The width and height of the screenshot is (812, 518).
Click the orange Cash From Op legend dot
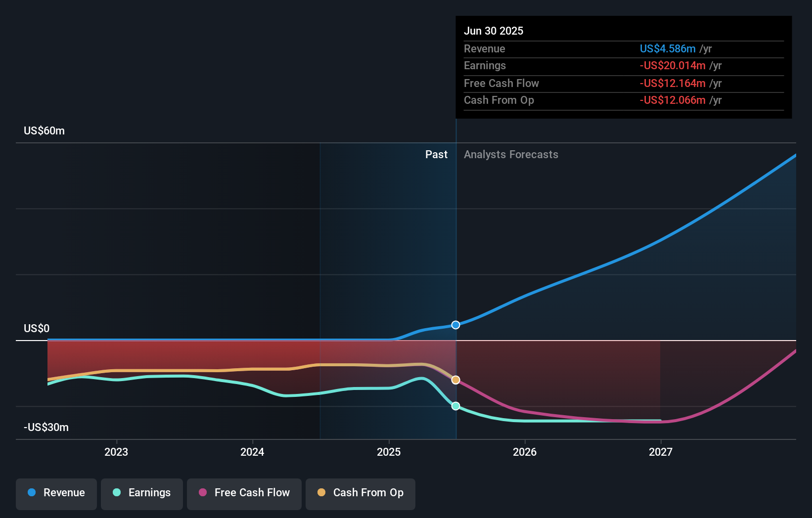point(322,493)
